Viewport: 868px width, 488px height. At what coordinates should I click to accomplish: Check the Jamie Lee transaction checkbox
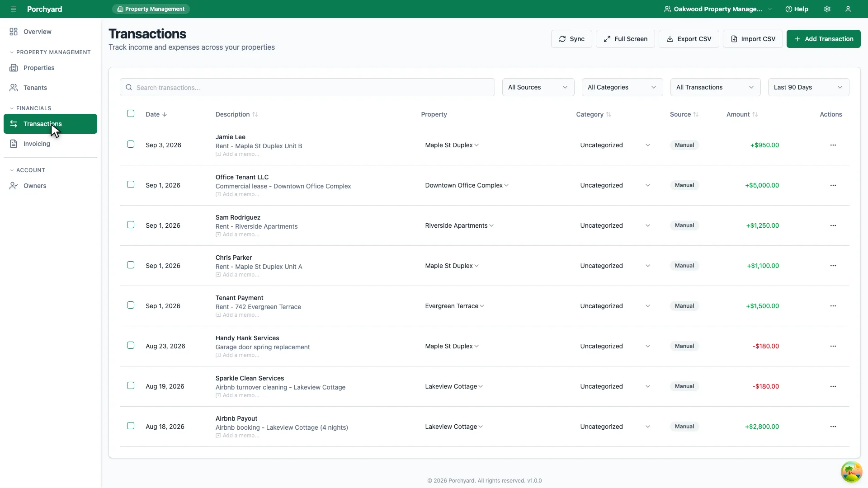click(131, 144)
